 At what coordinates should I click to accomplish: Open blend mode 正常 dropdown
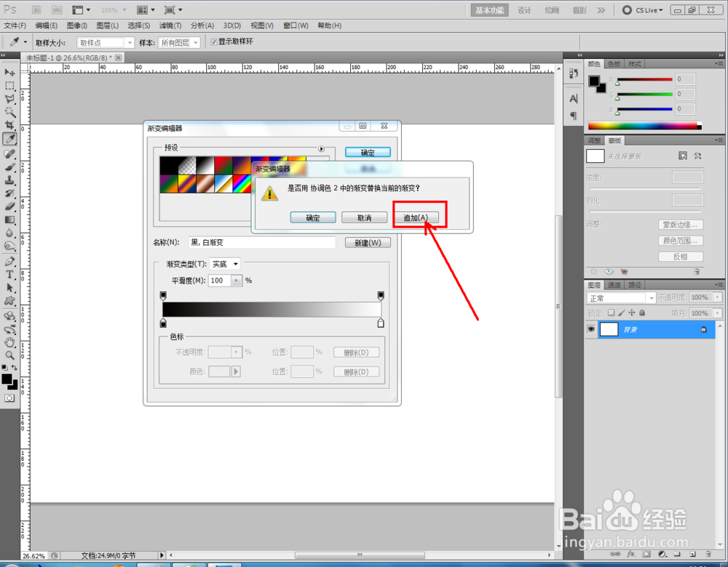[x=621, y=298]
